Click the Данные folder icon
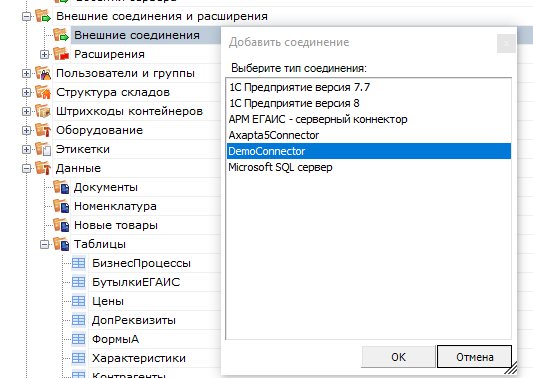This screenshot has width=533, height=378. click(43, 168)
